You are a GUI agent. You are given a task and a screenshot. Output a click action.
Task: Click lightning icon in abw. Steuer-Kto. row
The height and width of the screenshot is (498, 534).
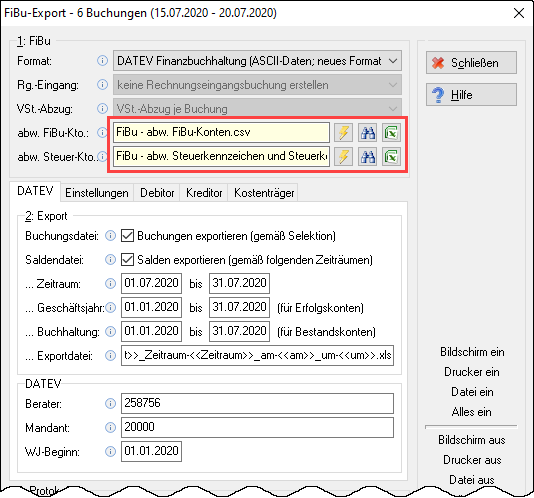pos(343,156)
